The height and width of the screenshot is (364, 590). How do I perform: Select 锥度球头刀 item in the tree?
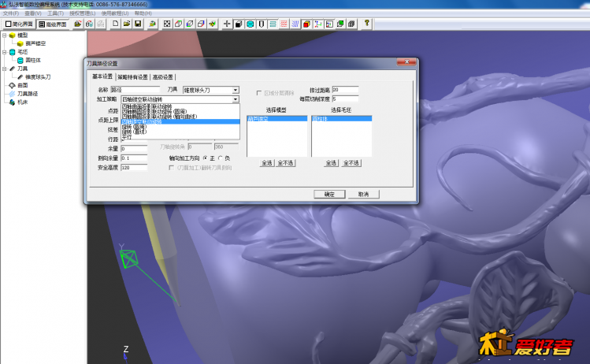[x=38, y=76]
